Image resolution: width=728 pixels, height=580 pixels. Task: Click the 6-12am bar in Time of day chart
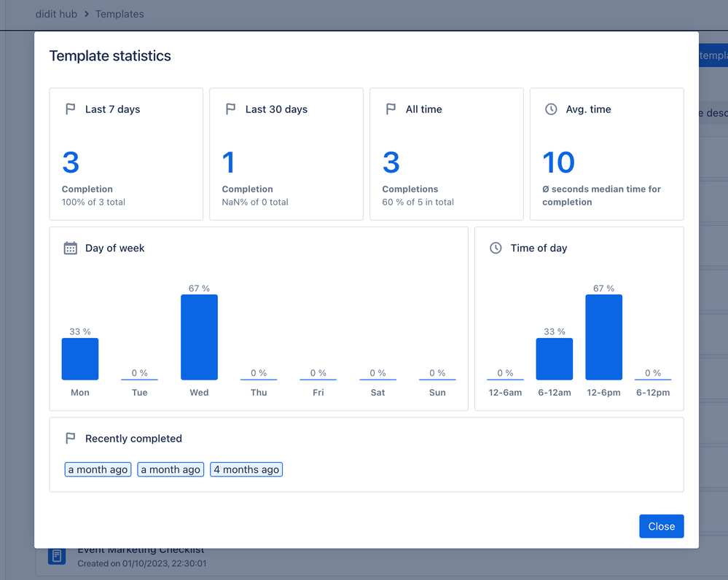(555, 358)
